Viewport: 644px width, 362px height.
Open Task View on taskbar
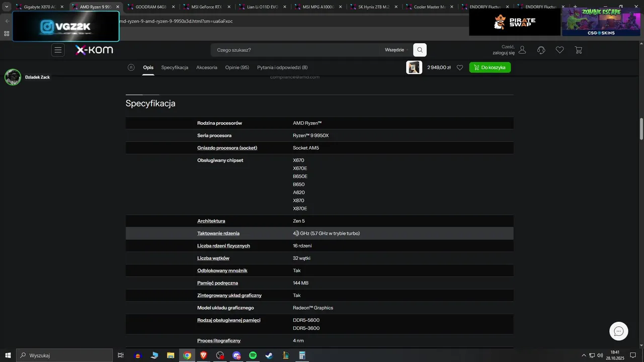pos(121,355)
